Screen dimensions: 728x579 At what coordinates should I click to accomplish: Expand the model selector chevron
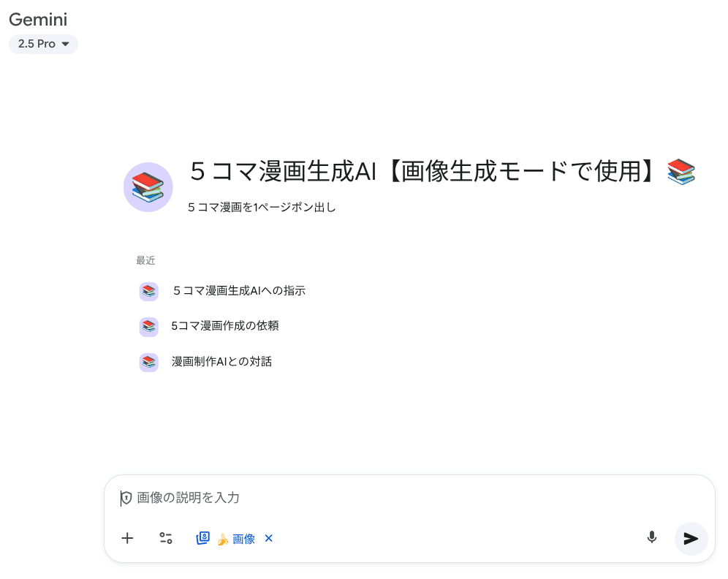(64, 44)
